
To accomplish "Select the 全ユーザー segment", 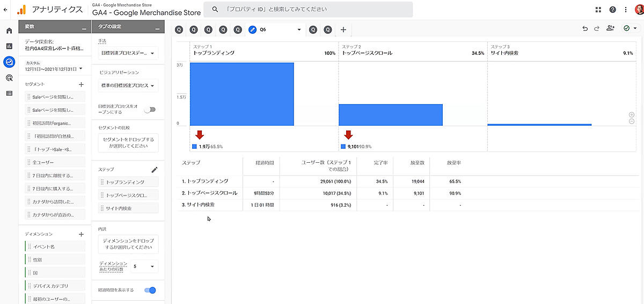I will tap(55, 162).
